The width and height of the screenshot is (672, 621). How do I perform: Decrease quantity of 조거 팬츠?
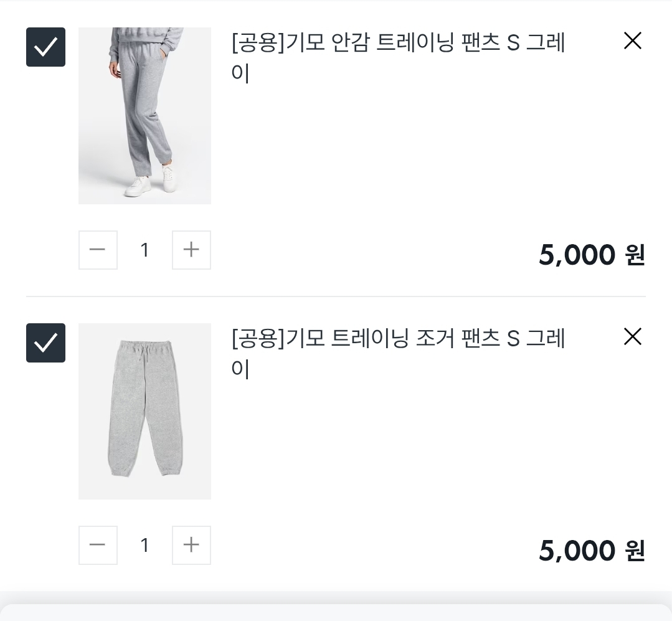98,545
